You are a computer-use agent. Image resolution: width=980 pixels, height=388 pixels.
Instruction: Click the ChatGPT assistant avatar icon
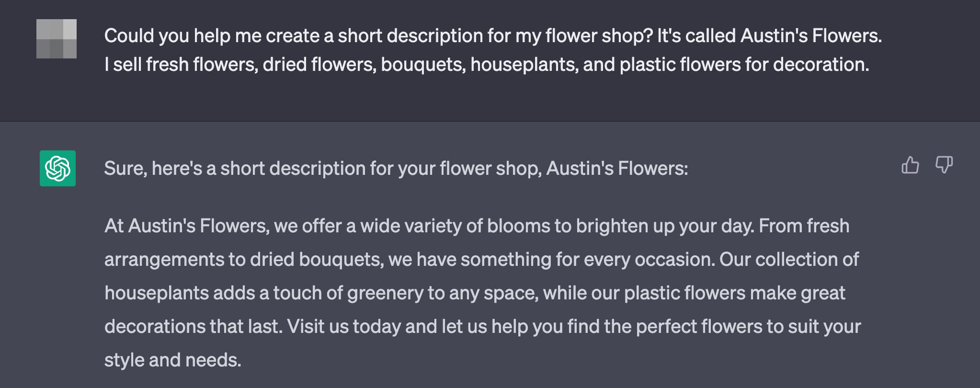[57, 168]
